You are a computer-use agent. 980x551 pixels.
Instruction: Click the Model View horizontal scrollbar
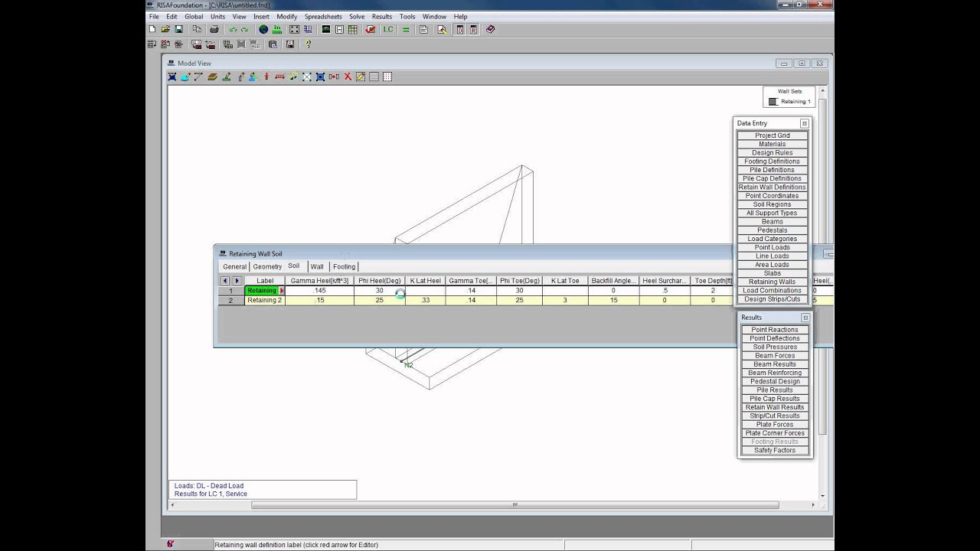(514, 504)
